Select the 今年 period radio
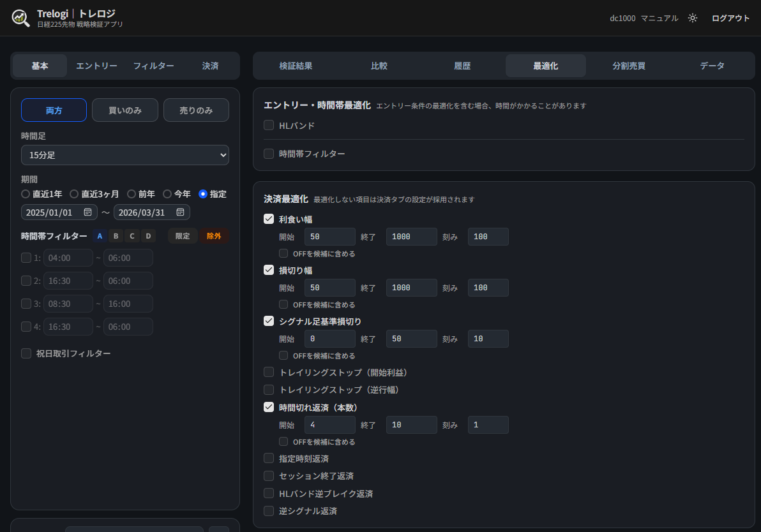 [x=167, y=194]
